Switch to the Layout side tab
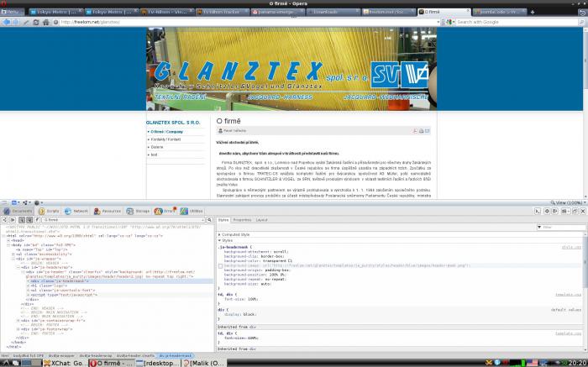588x367 pixels. (x=262, y=220)
